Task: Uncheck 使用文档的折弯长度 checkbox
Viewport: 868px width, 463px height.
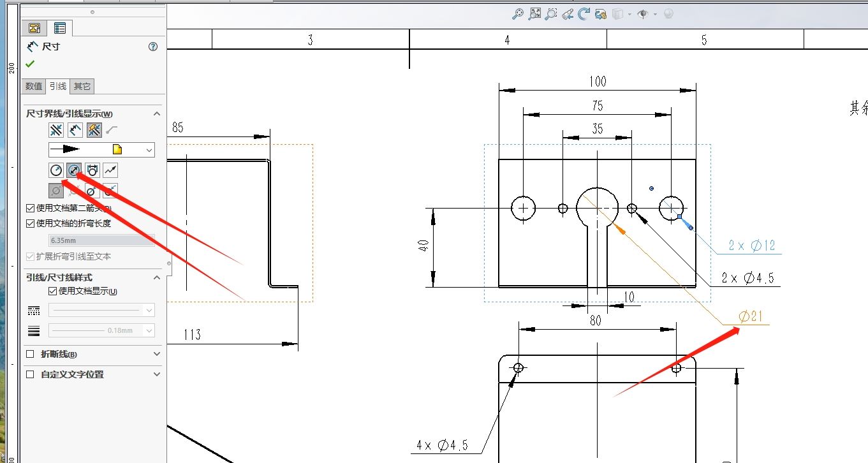Action: pyautogui.click(x=30, y=223)
